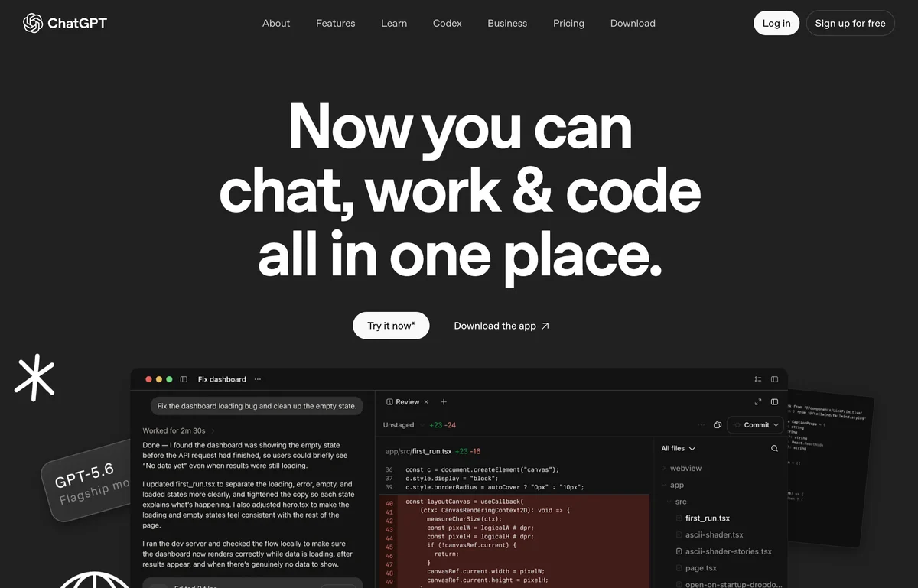Open the Learn navigation link
Viewport: 918px width, 588px height.
pyautogui.click(x=394, y=23)
